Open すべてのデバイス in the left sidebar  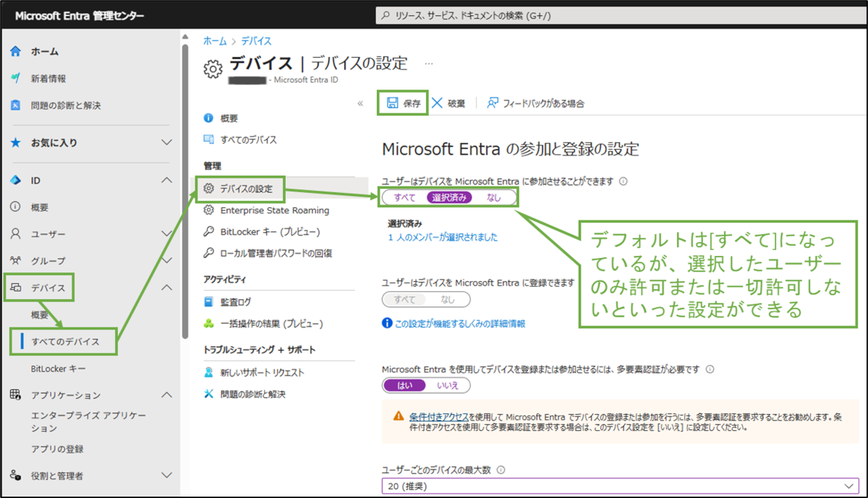[65, 341]
